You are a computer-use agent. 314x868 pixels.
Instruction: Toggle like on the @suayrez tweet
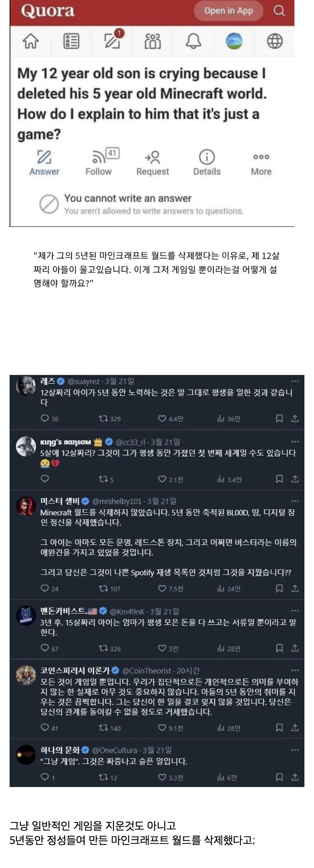162,418
